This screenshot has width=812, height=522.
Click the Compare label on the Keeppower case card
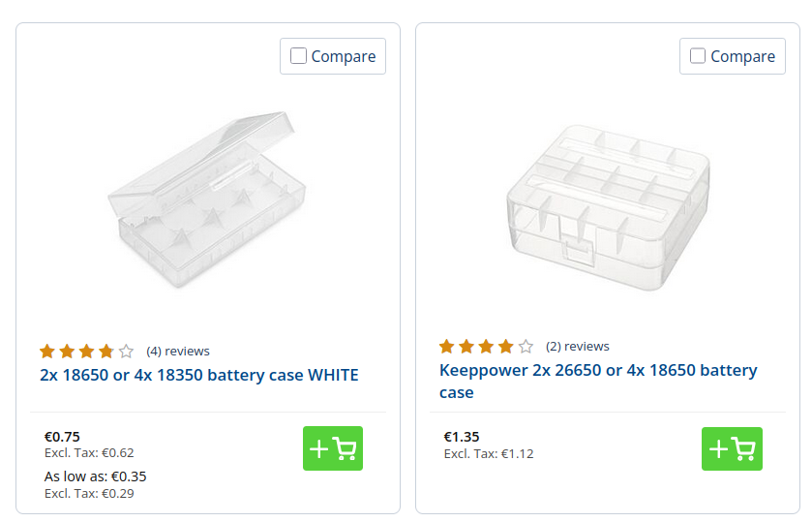pyautogui.click(x=742, y=56)
